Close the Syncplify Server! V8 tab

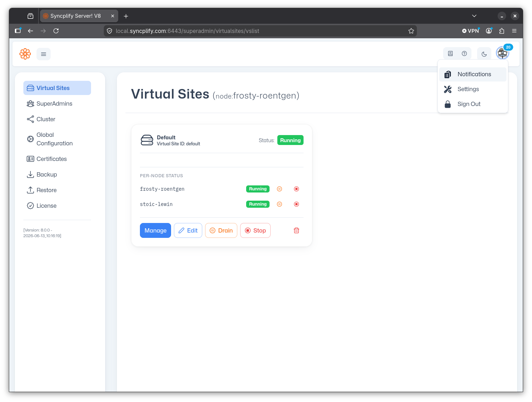[x=113, y=16]
